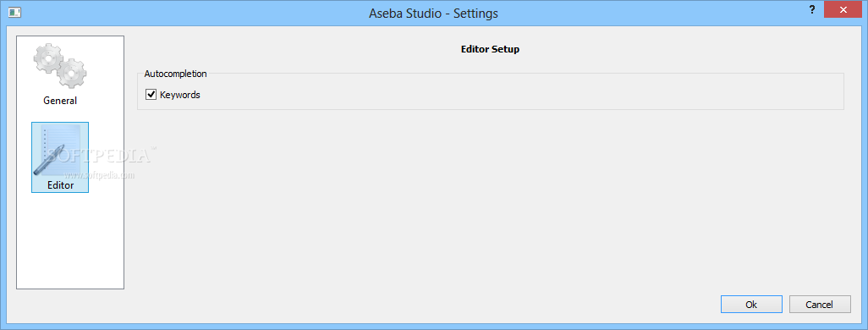This screenshot has width=868, height=330.
Task: Close the Settings dialog window
Action: [x=843, y=9]
